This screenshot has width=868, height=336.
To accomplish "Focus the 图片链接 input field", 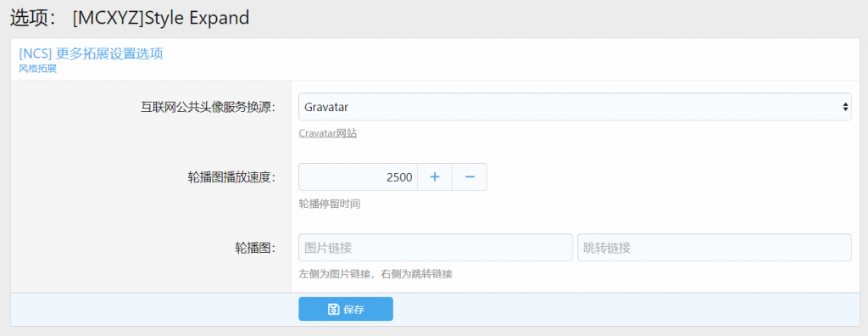I will tap(436, 247).
